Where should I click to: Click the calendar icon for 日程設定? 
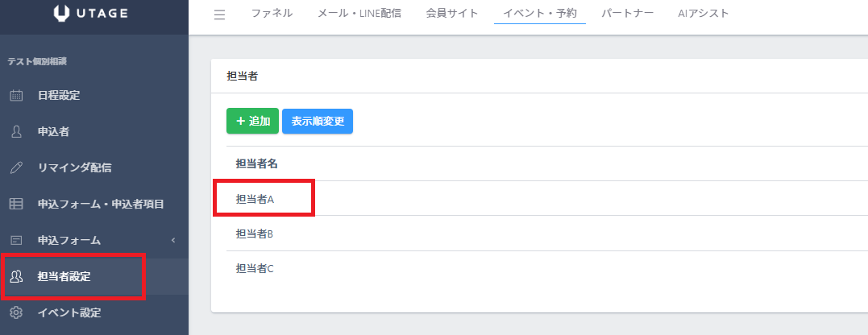[x=15, y=96]
